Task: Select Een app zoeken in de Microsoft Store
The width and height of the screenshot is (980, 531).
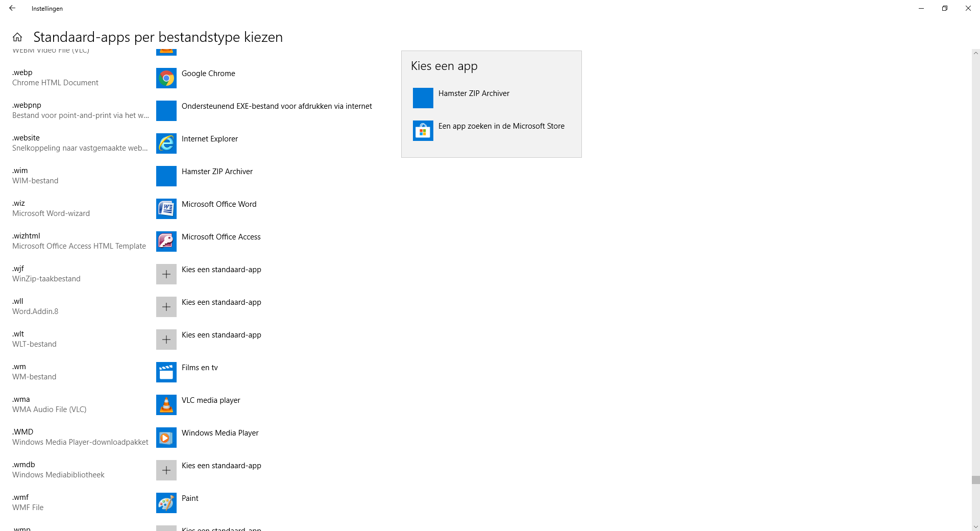Action: click(x=491, y=131)
